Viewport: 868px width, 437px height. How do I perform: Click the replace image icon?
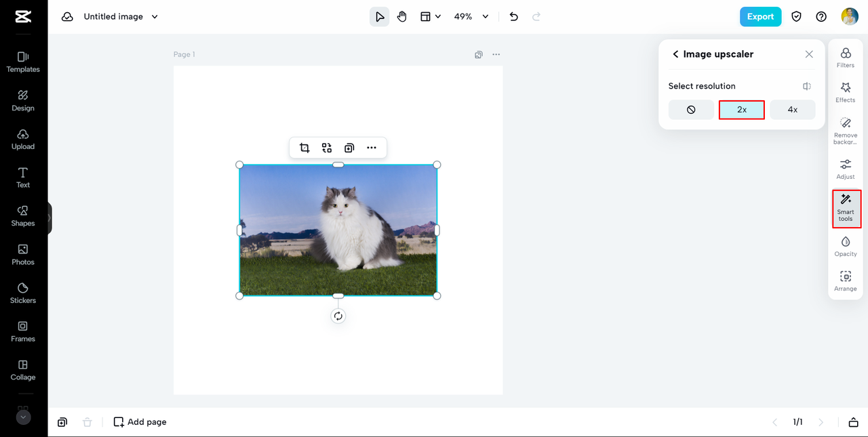point(327,148)
